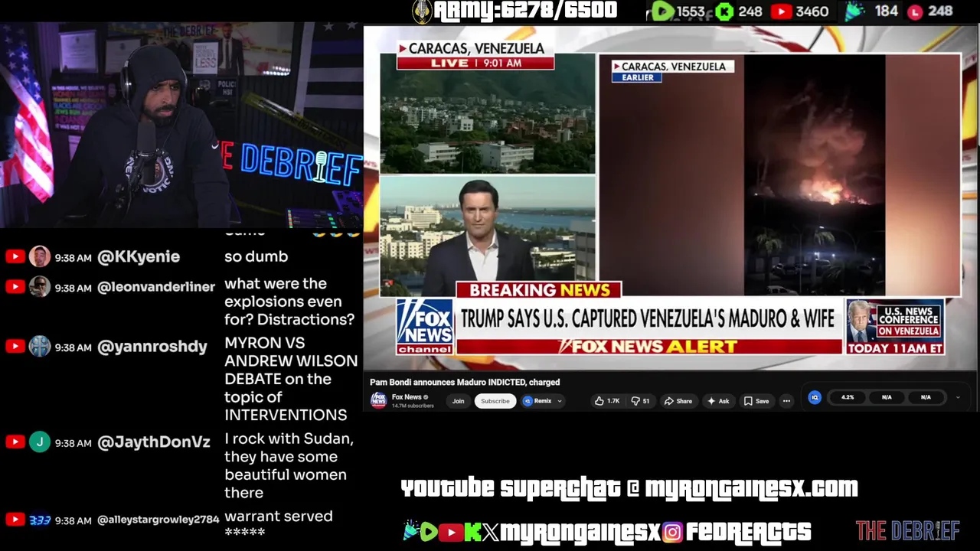Screen dimensions: 980x551
Task: Like the video with thumbs up
Action: tap(607, 401)
